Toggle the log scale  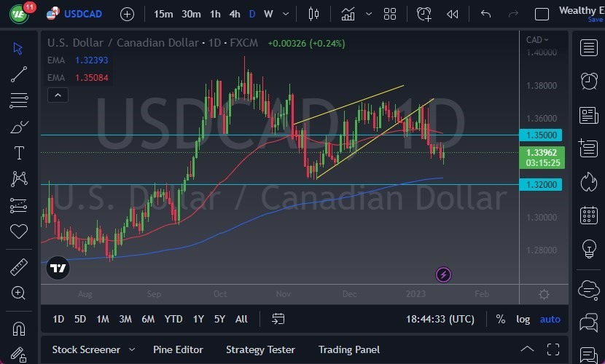[x=523, y=319]
